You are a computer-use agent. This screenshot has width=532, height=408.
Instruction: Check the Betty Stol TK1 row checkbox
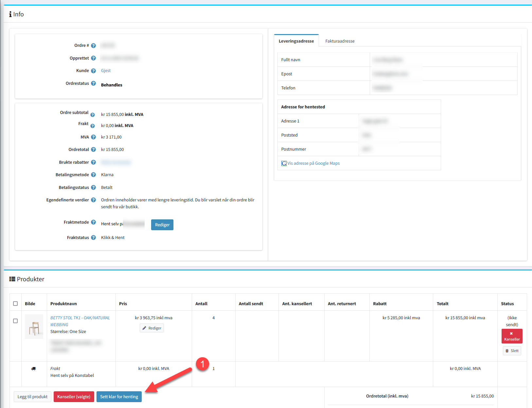coord(15,321)
